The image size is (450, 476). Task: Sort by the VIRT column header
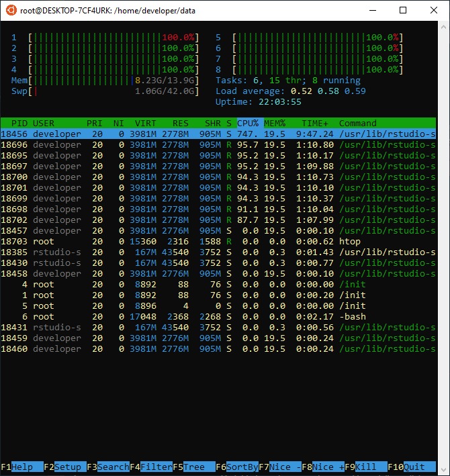(146, 124)
